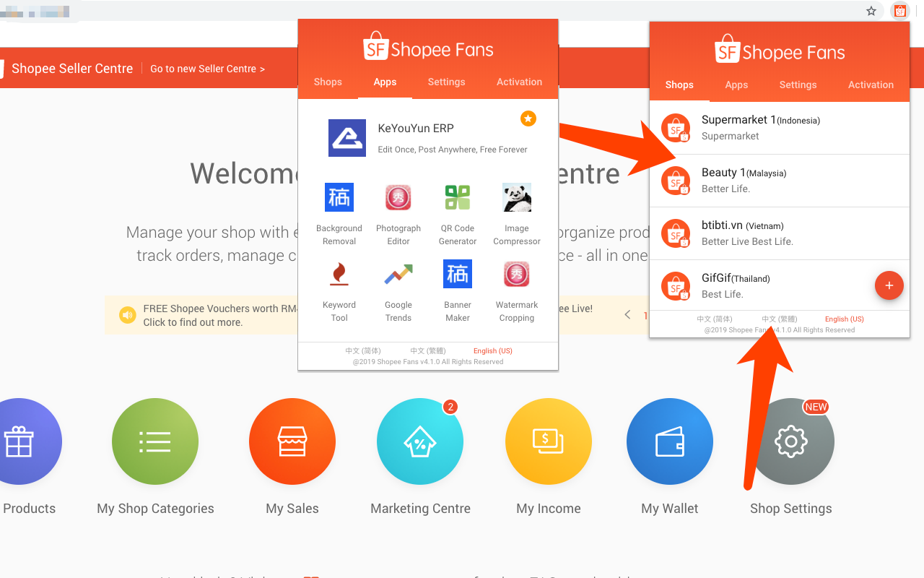Toggle the favorite star on KeYouYun ERP

click(528, 118)
